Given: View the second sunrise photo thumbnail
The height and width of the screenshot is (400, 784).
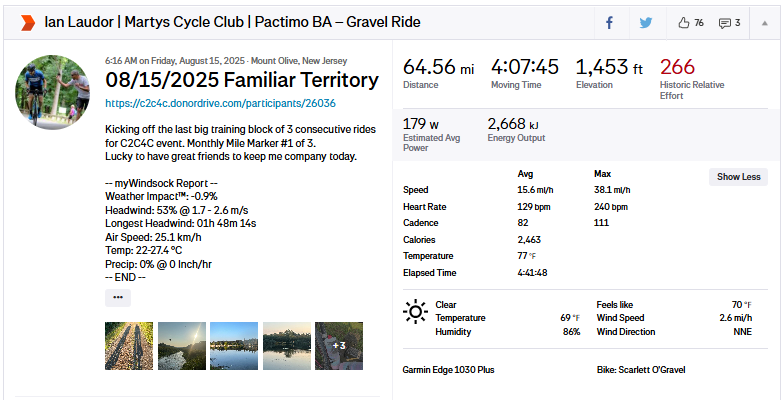Looking at the screenshot, I should click(x=181, y=346).
